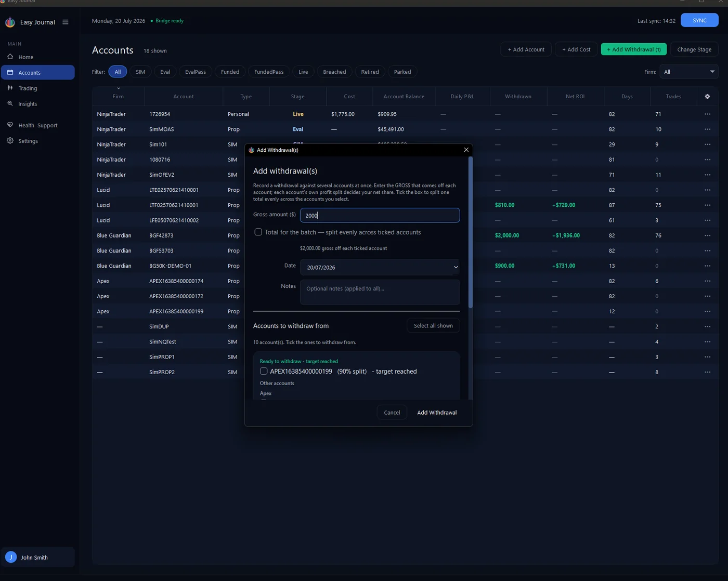Viewport: 728px width, 581px height.
Task: Click the dialog's vertical scrollbar
Action: (x=471, y=232)
